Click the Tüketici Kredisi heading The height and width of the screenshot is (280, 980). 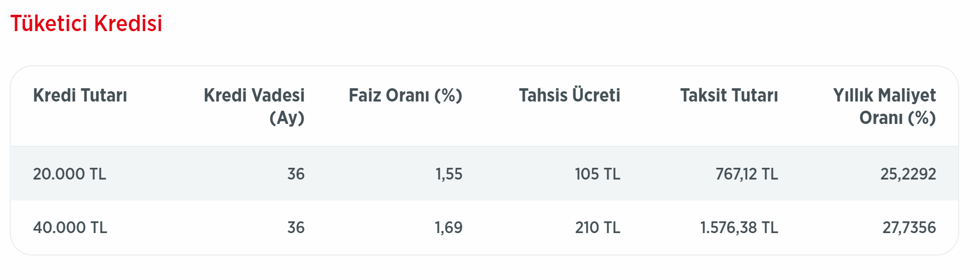(86, 23)
